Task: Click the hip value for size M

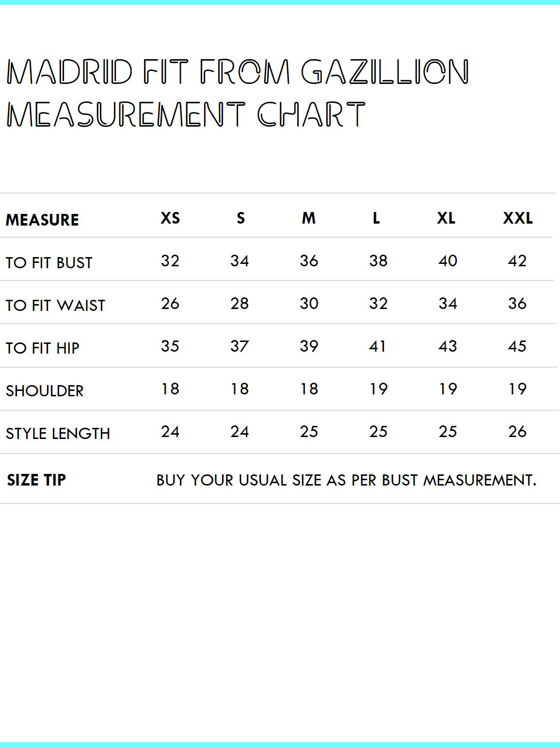Action: click(x=309, y=346)
